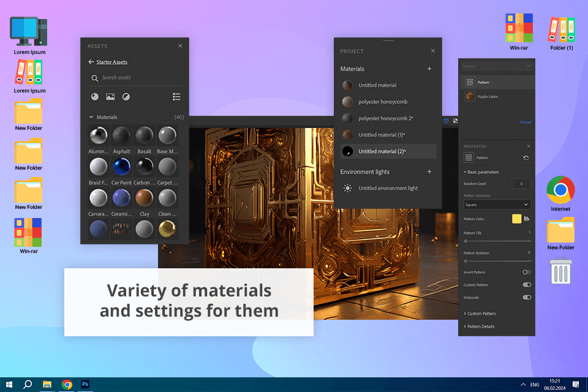Select the Carpet material thumbnail
Image resolution: width=588 pixels, height=392 pixels.
pos(167,167)
